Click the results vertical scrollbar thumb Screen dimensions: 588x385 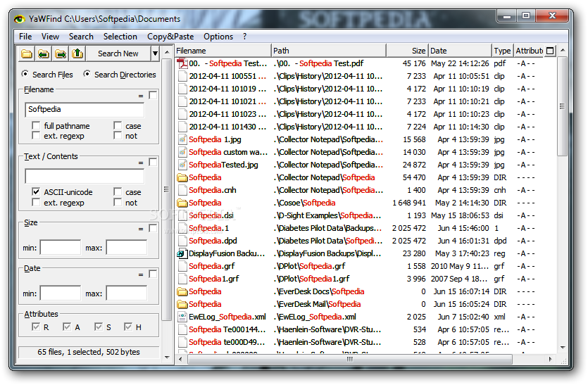pyautogui.click(x=562, y=106)
